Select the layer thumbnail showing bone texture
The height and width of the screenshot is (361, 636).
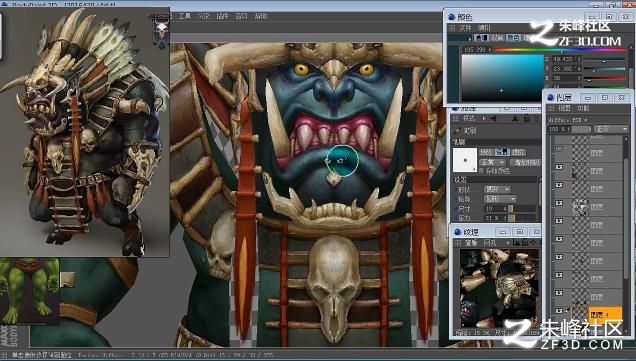pyautogui.click(x=580, y=207)
